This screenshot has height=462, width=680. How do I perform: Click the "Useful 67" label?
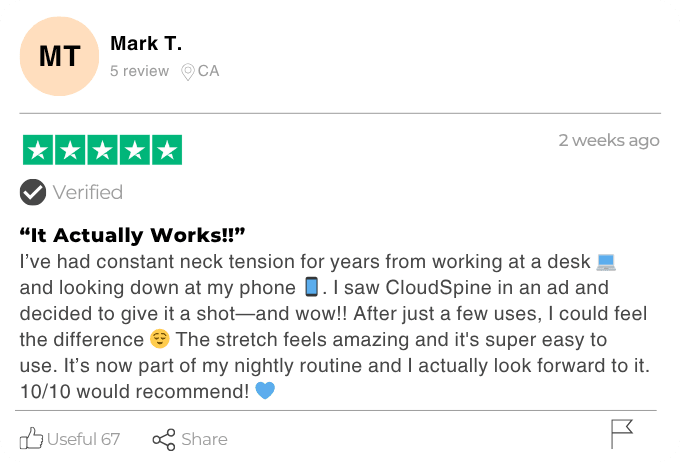click(84, 439)
